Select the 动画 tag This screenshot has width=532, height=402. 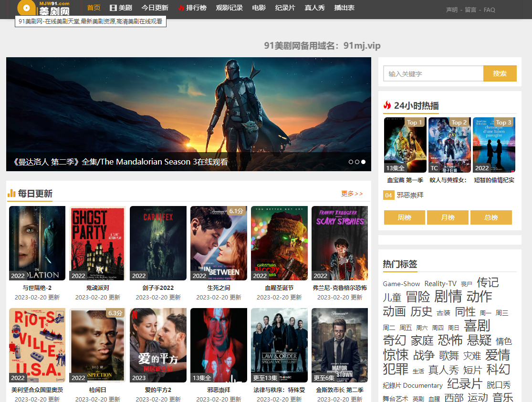[394, 311]
